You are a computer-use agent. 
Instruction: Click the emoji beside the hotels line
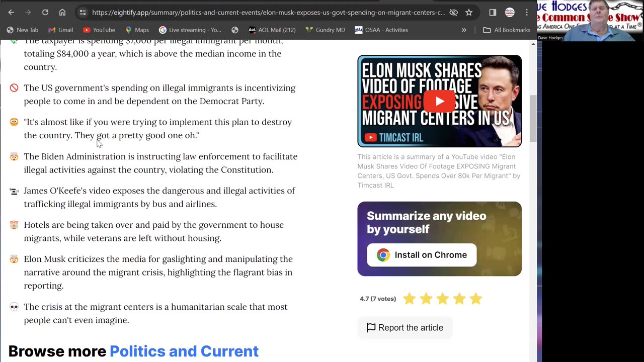coord(14,225)
